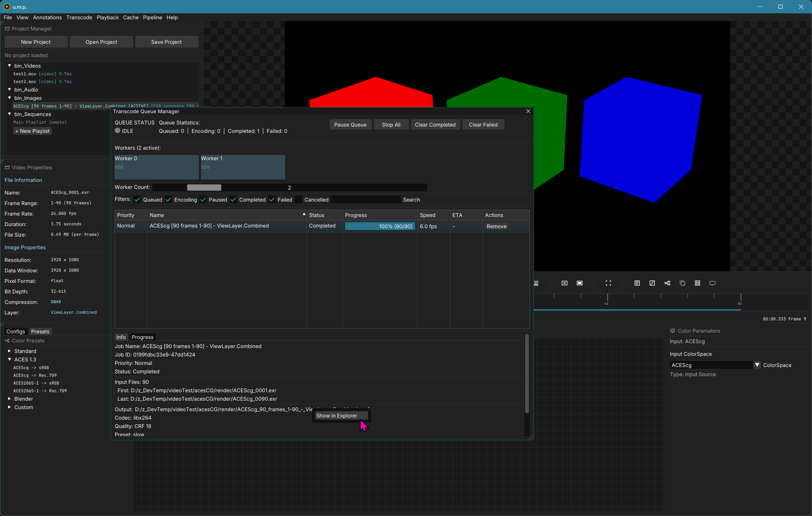Click the text lines panel icon

click(637, 283)
